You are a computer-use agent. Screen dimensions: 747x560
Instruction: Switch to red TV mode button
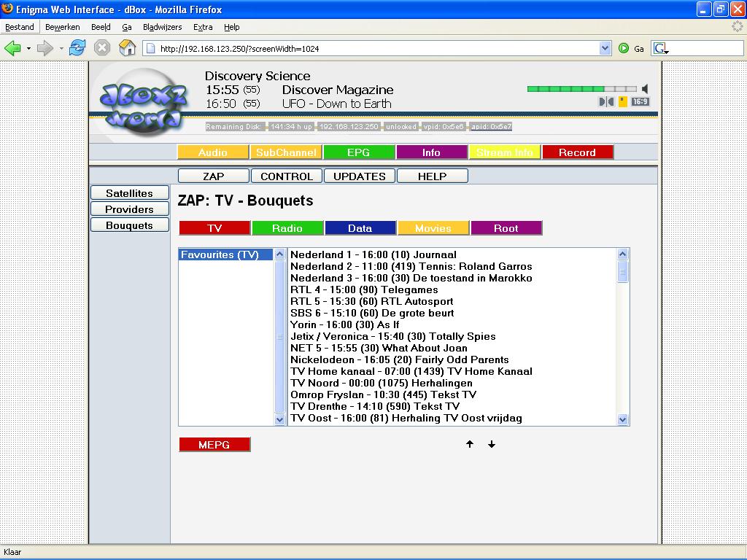click(x=214, y=228)
